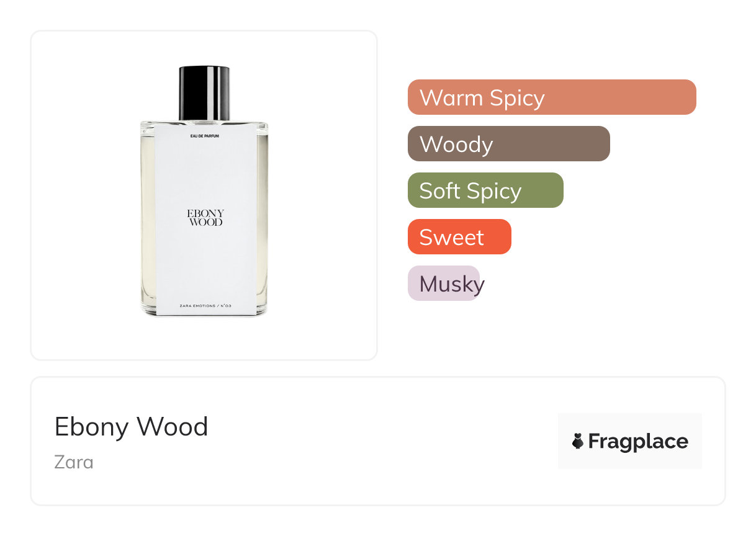756x536 pixels.
Task: Click empty space in the Ebony Wood info card
Action: click(372, 441)
